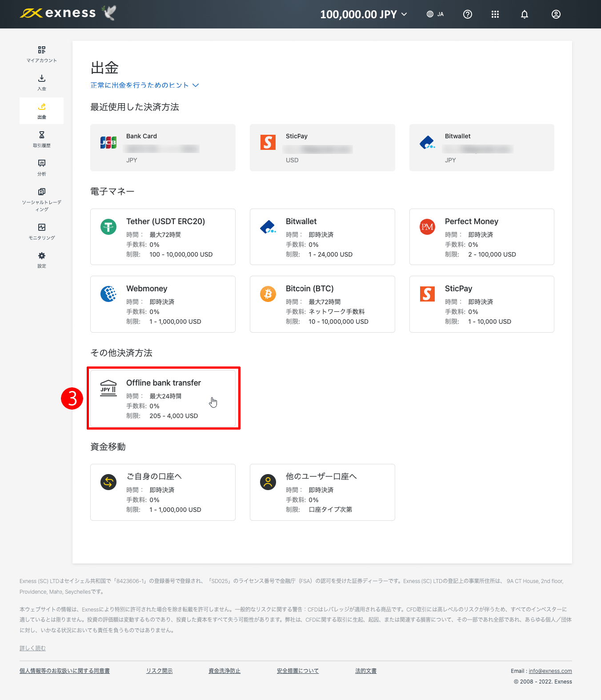Select the recent Bitwallet JPY method
Screen dimensions: 601x700
482,148
